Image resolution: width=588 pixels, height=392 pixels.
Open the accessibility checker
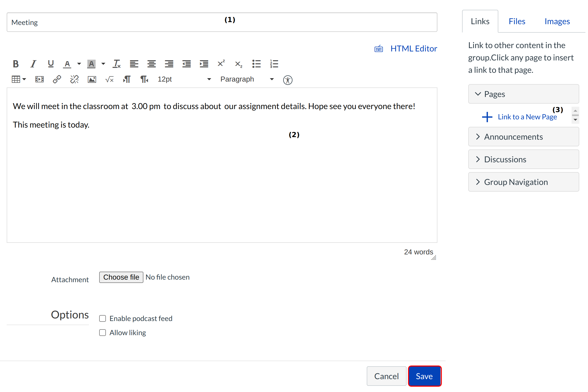(x=288, y=80)
